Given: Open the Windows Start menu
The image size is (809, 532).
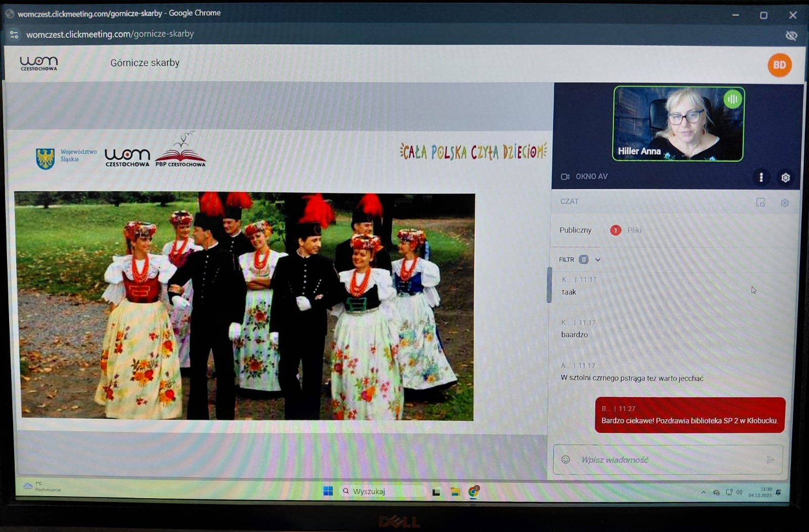Looking at the screenshot, I should (x=328, y=491).
